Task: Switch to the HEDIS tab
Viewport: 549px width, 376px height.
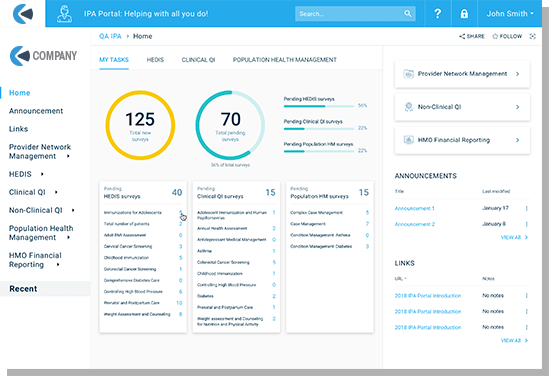Action: (155, 60)
